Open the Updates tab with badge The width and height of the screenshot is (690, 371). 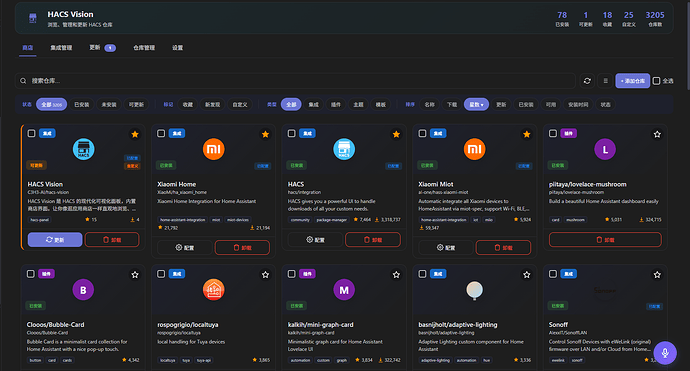(x=102, y=48)
